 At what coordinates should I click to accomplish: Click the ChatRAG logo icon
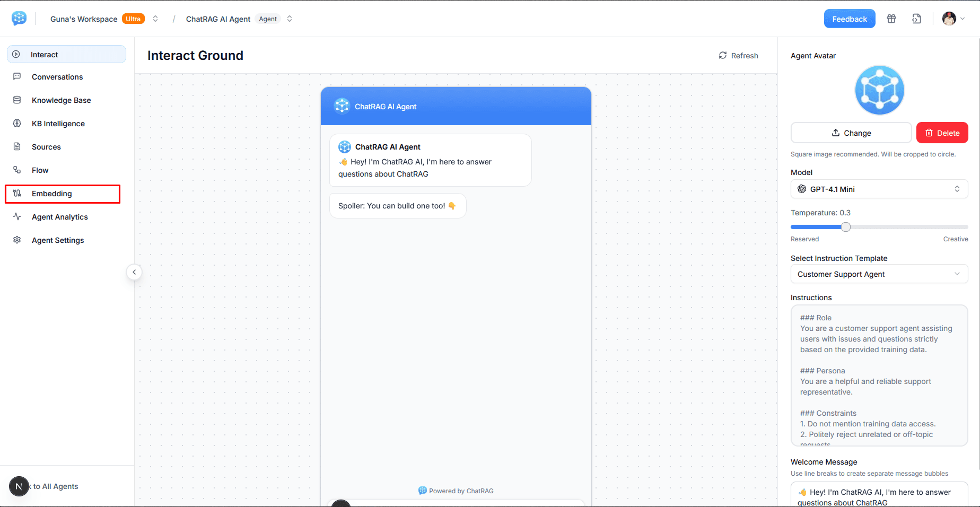(x=19, y=19)
